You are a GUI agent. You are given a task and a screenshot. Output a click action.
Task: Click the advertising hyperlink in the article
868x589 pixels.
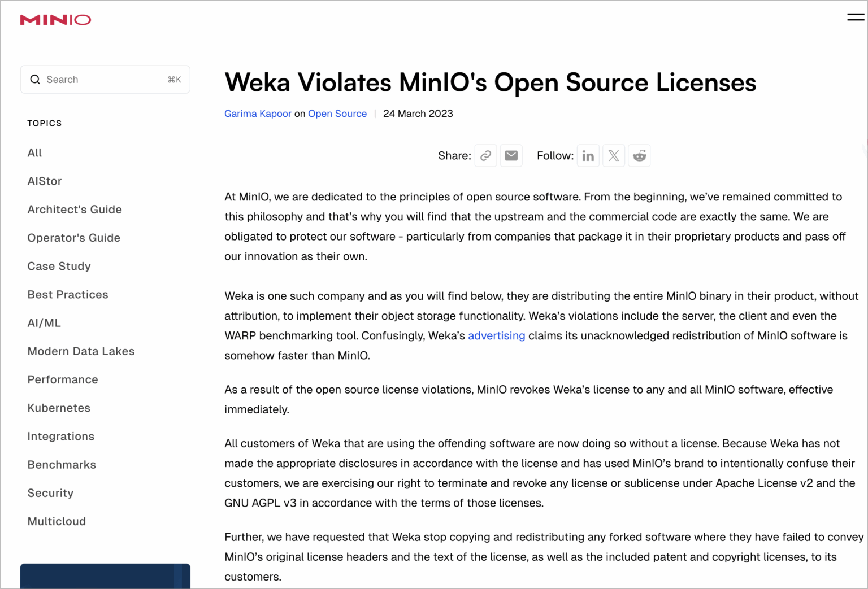pyautogui.click(x=496, y=335)
